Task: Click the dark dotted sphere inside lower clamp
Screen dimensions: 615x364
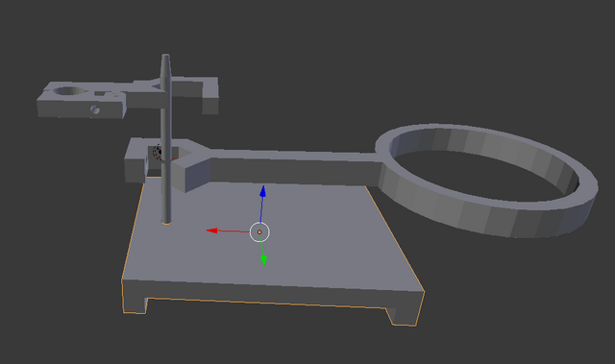Action: point(157,152)
